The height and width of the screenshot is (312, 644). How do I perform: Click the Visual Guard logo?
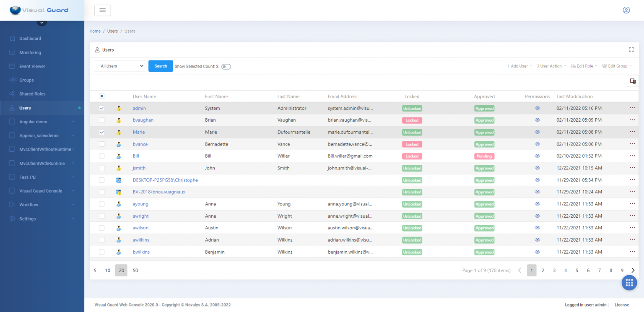click(39, 10)
